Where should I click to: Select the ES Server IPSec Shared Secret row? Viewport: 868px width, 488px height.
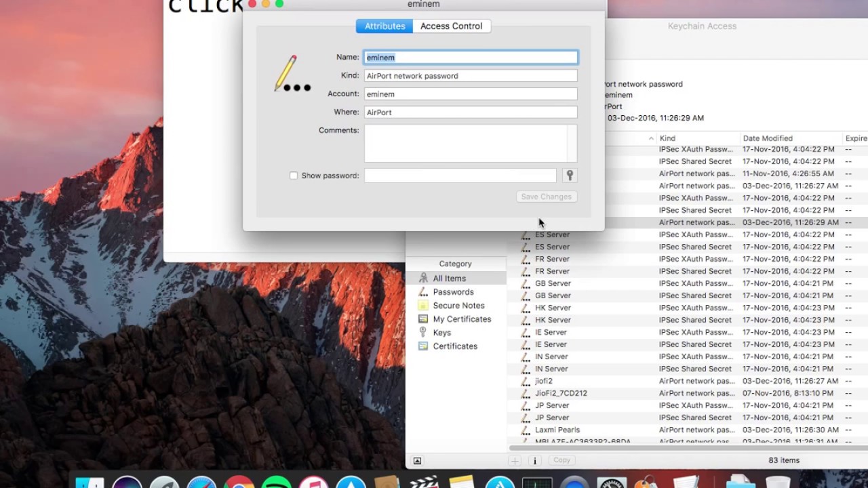(x=688, y=247)
